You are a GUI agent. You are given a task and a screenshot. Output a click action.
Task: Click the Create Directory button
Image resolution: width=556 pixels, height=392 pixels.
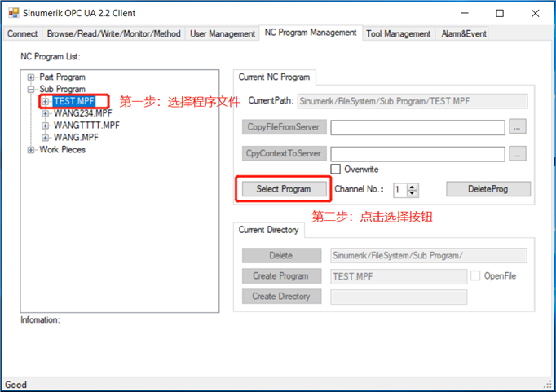(281, 297)
